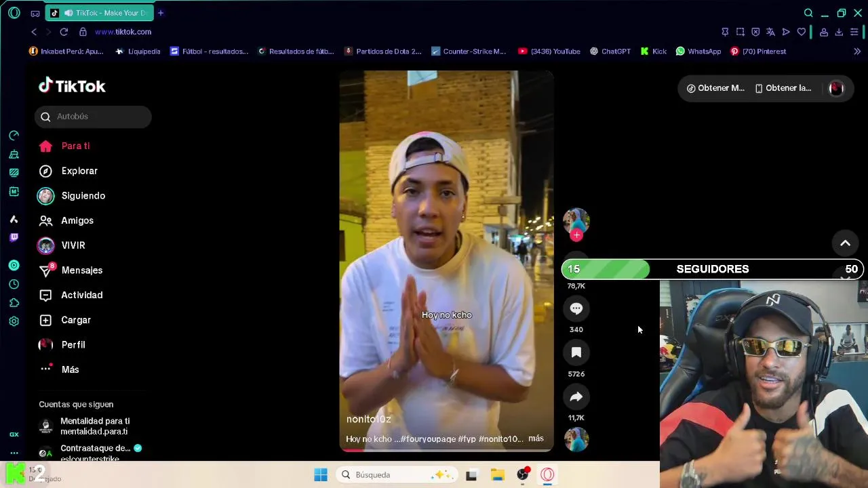Open the spinning sound disc of video
This screenshot has width=868, height=488.
click(x=576, y=439)
